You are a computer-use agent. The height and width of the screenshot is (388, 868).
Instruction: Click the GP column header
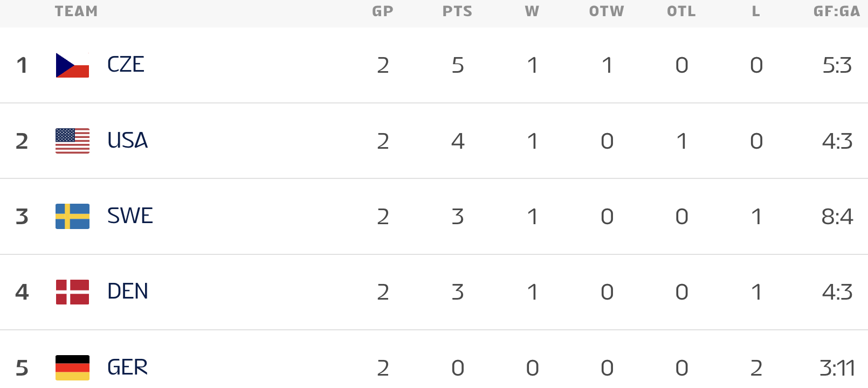(x=383, y=11)
